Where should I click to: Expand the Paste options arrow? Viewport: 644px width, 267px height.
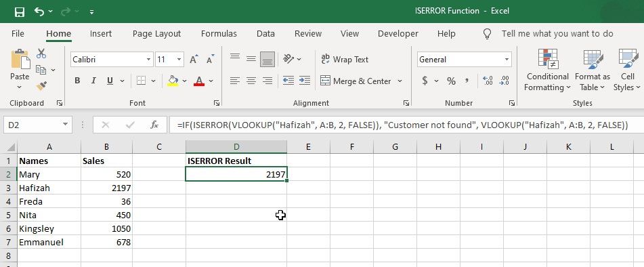20,87
